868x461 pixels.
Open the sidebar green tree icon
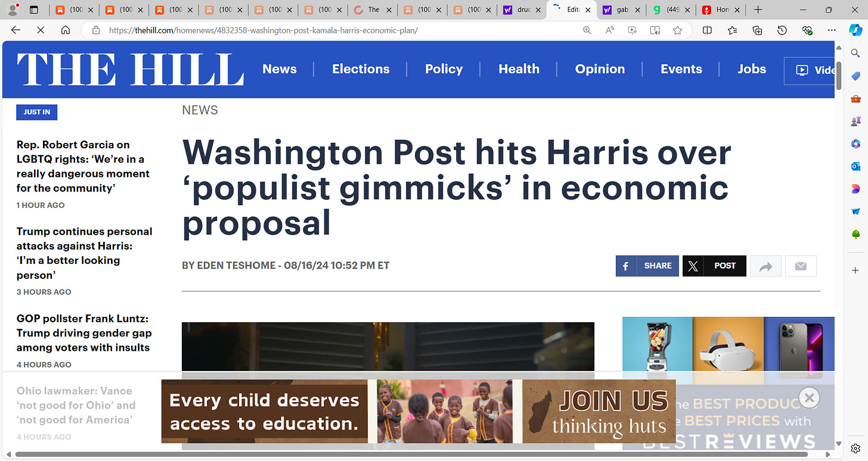pos(855,234)
